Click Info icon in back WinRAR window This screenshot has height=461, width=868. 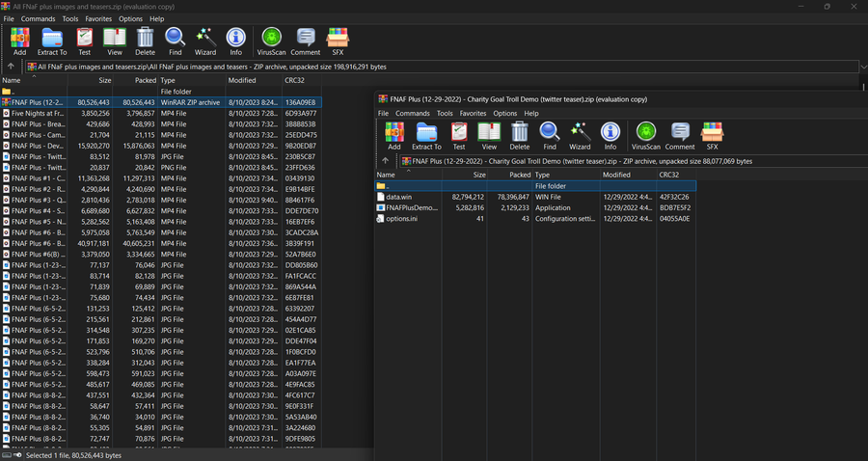[x=236, y=41]
